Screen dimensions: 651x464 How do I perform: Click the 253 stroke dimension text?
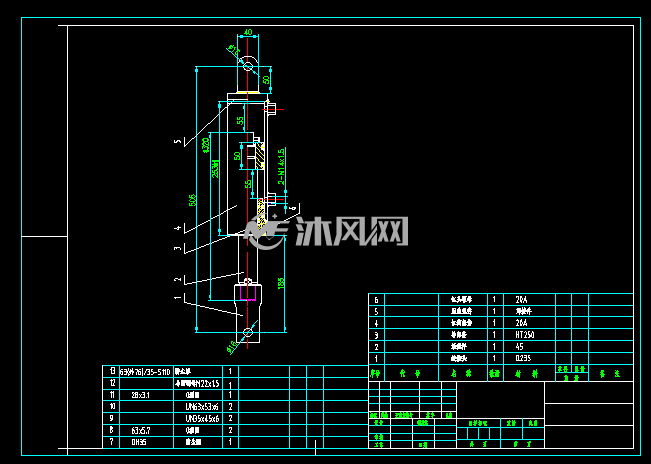click(x=215, y=169)
